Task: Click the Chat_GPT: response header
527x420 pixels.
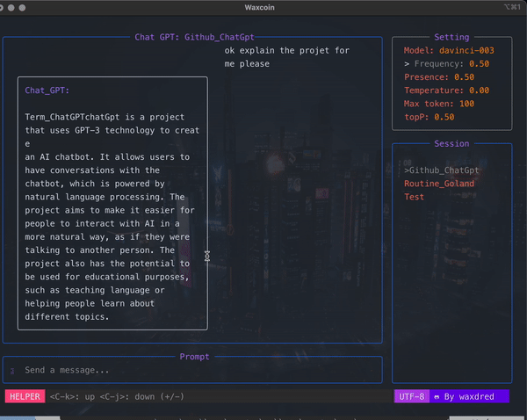Action: [47, 91]
